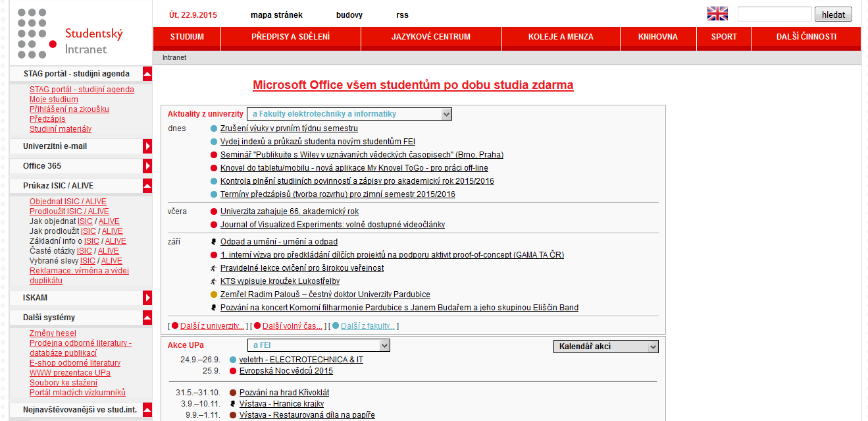Click Další z univerzity... link
Viewport: 868px width, 421px height.
click(212, 326)
